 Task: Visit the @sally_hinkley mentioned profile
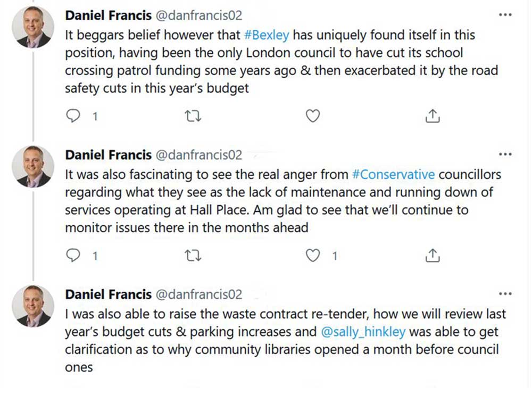[x=363, y=332]
